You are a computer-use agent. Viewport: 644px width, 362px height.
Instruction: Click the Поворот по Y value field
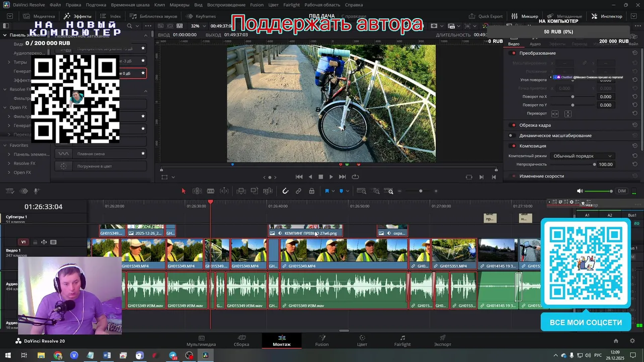point(606,105)
